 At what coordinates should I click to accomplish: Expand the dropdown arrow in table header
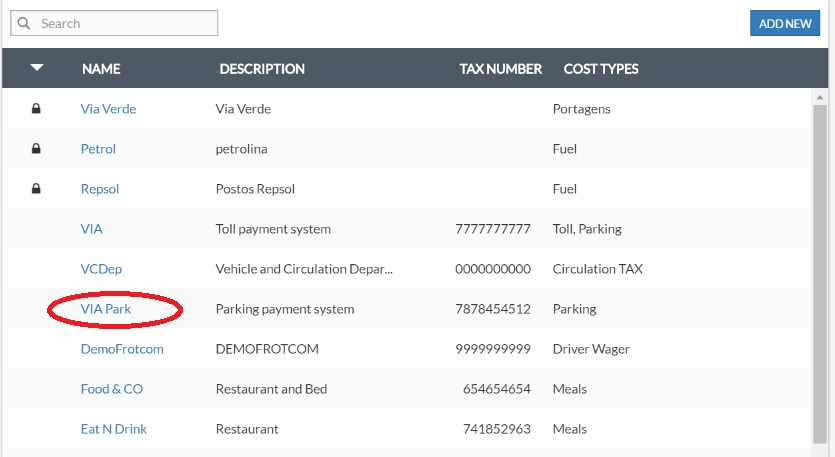[x=37, y=69]
